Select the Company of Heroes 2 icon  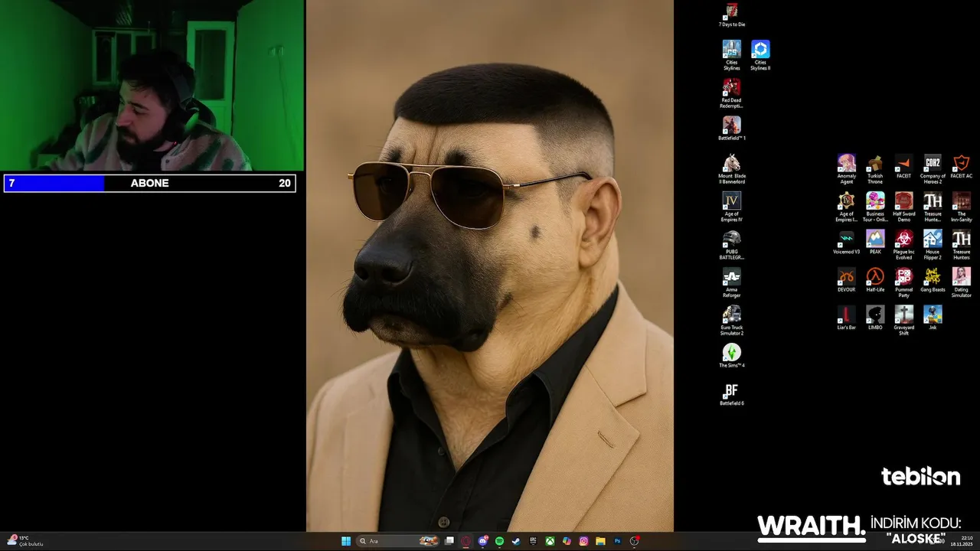pos(933,168)
